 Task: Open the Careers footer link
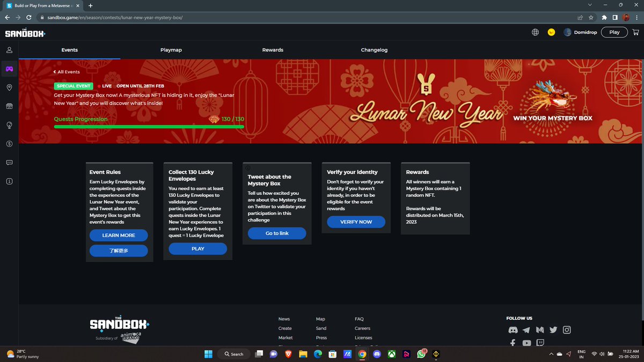pyautogui.click(x=362, y=328)
